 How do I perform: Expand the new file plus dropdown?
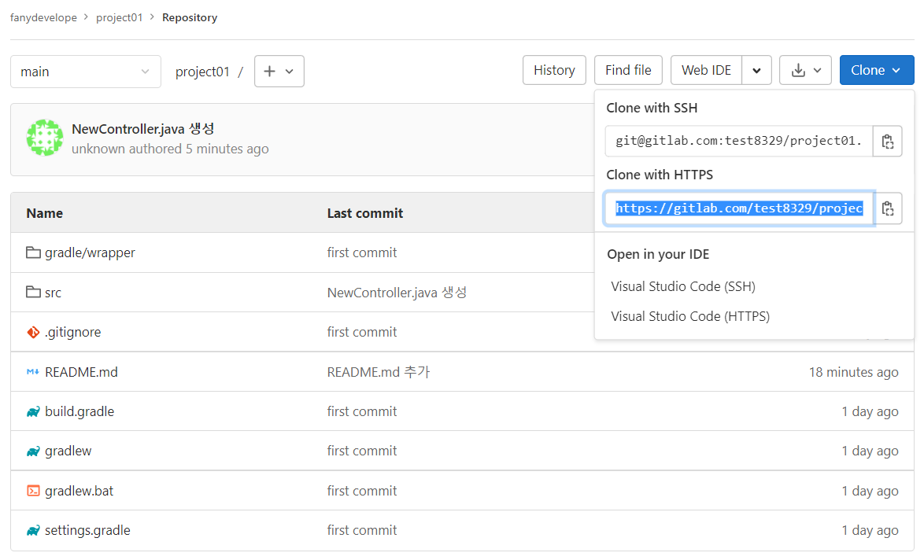click(279, 70)
